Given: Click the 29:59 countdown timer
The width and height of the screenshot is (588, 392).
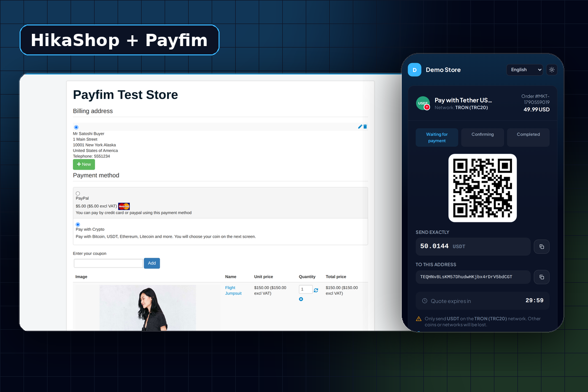Looking at the screenshot, I should (534, 300).
